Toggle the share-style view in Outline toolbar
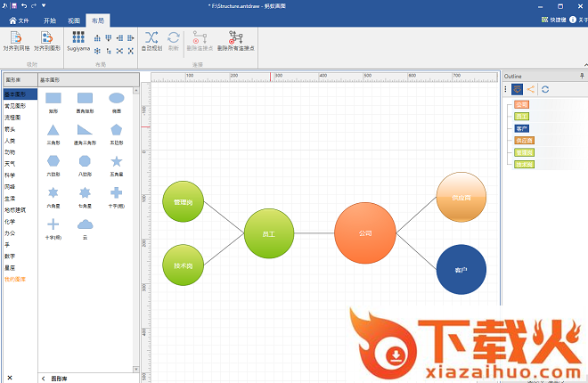588x383 pixels. pyautogui.click(x=531, y=89)
